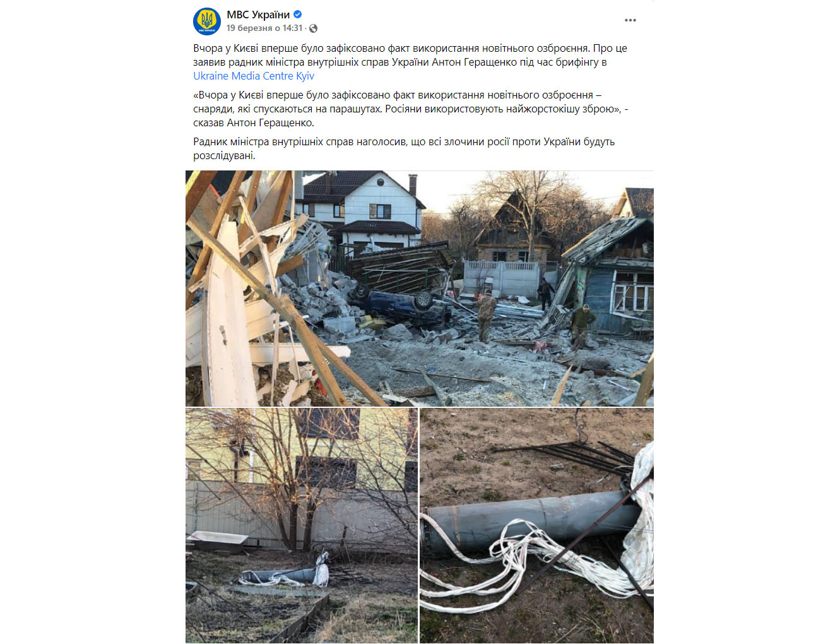The image size is (840, 644).
Task: Click the overturned blue car in photo
Action: pos(399,303)
